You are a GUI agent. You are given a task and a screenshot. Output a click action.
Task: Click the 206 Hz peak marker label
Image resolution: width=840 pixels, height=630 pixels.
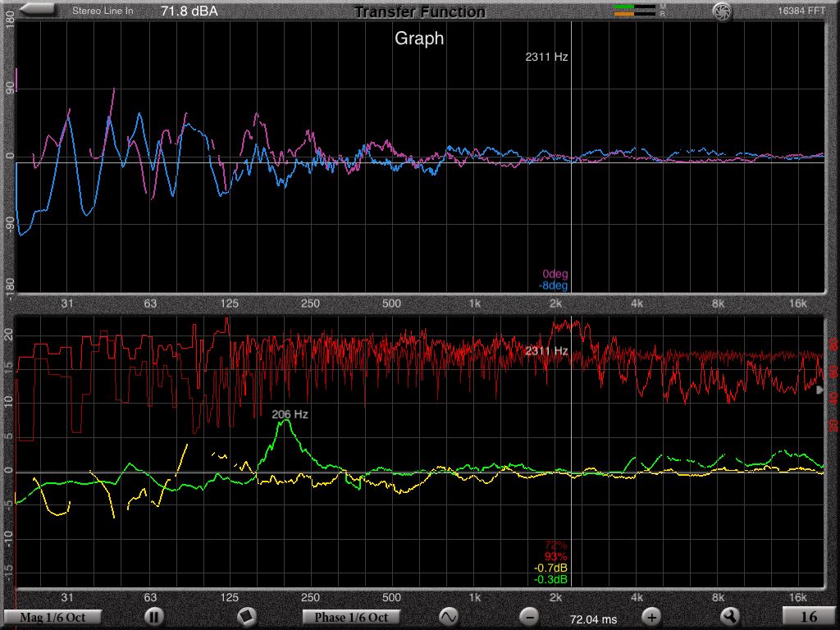pyautogui.click(x=290, y=415)
